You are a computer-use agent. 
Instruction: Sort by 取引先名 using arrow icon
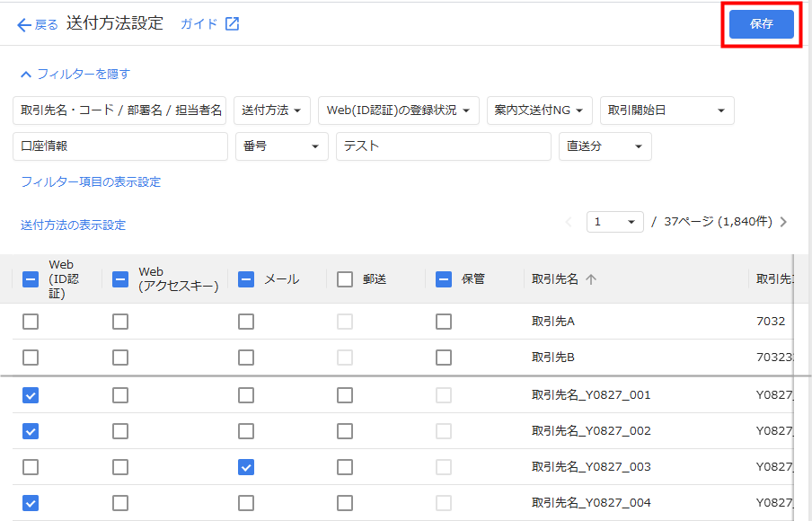(591, 279)
